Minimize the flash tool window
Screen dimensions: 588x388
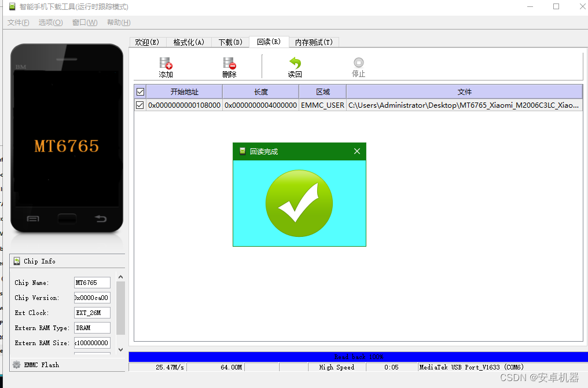[530, 7]
